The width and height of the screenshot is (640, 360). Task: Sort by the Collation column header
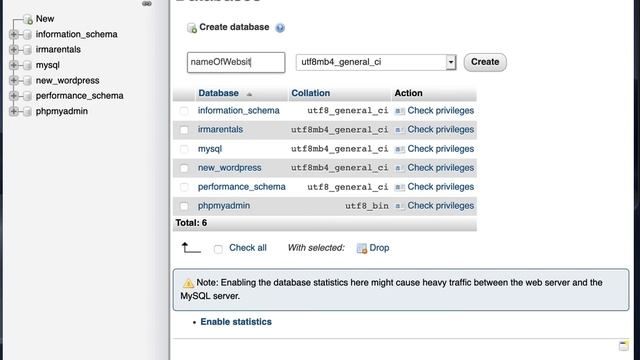click(x=311, y=93)
